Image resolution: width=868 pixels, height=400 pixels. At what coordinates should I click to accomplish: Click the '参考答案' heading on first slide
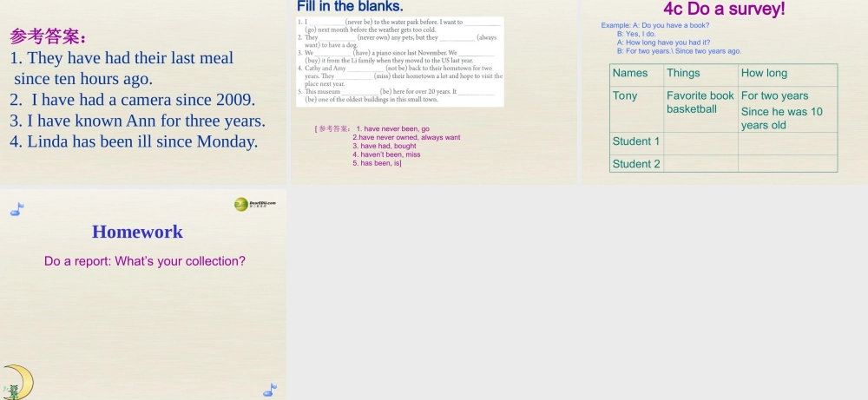[x=48, y=36]
